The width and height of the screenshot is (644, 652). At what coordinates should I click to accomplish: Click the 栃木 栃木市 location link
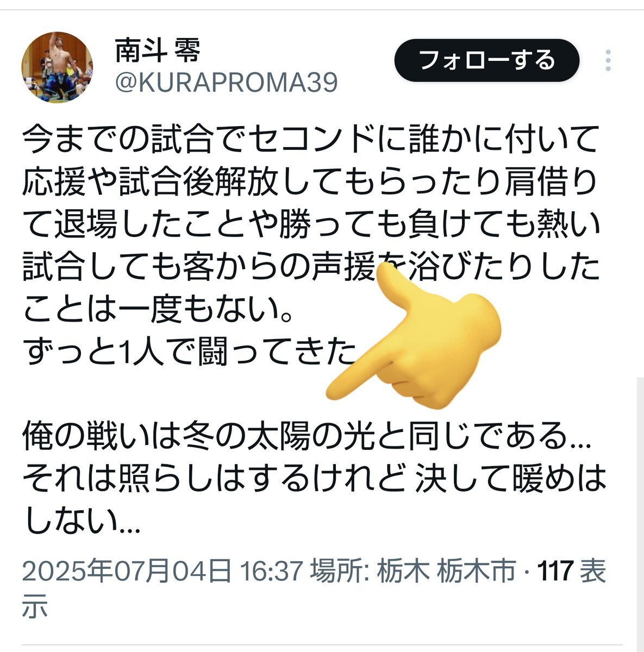click(x=446, y=572)
